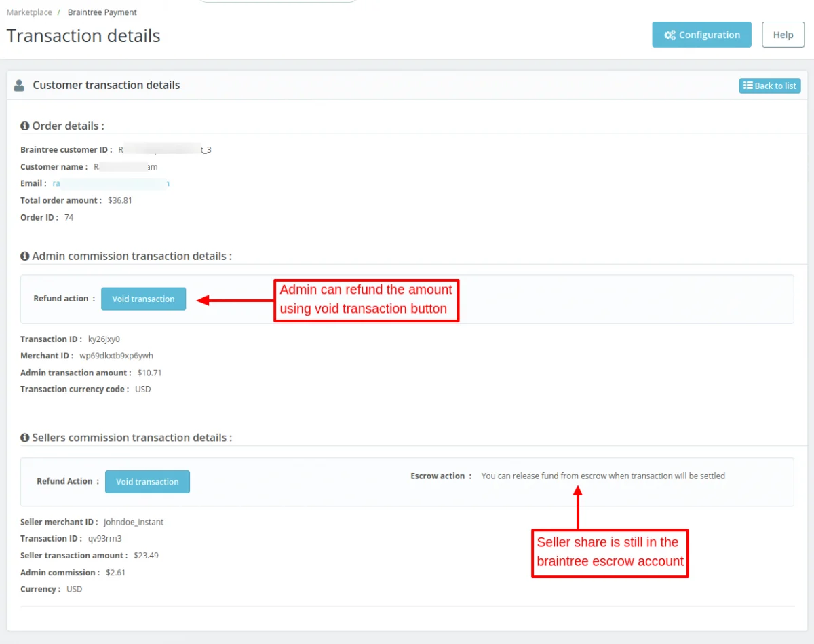Open the Configuration page
Viewport: 814px width, 644px height.
click(x=701, y=35)
